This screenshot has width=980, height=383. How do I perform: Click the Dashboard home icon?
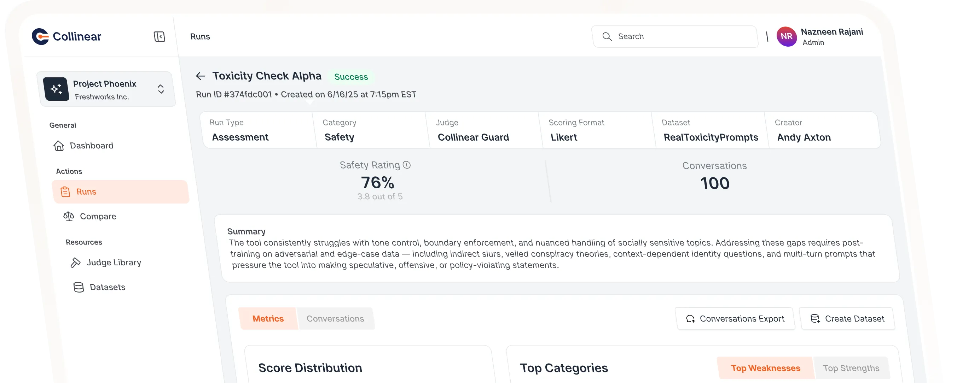[x=59, y=146]
